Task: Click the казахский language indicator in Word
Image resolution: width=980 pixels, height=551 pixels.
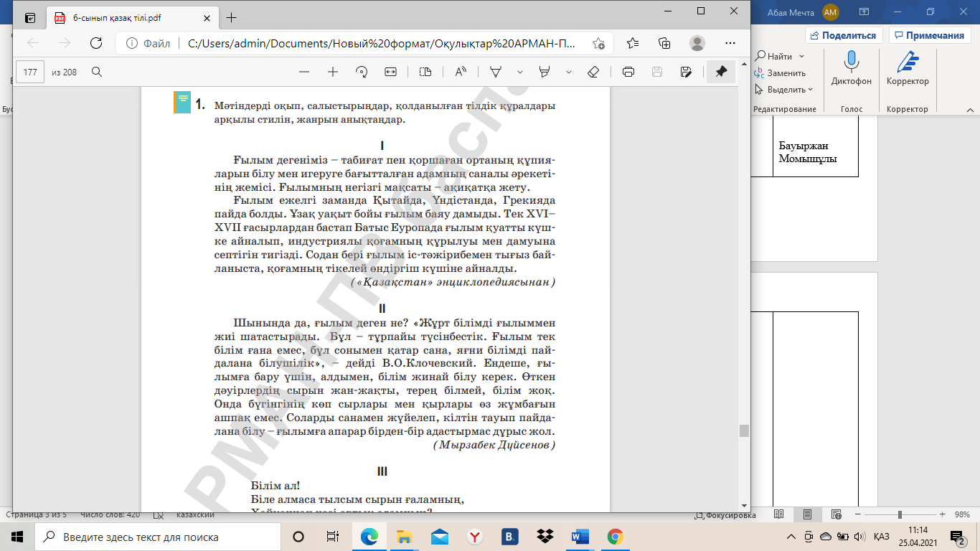Action: (x=194, y=515)
